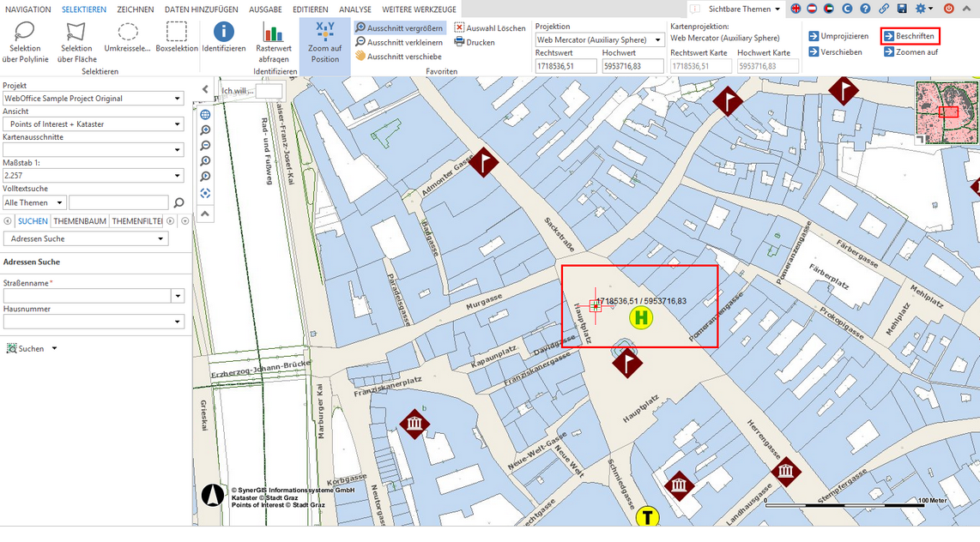The width and height of the screenshot is (980, 542).
Task: Click the Verschieben button
Action: (x=836, y=51)
